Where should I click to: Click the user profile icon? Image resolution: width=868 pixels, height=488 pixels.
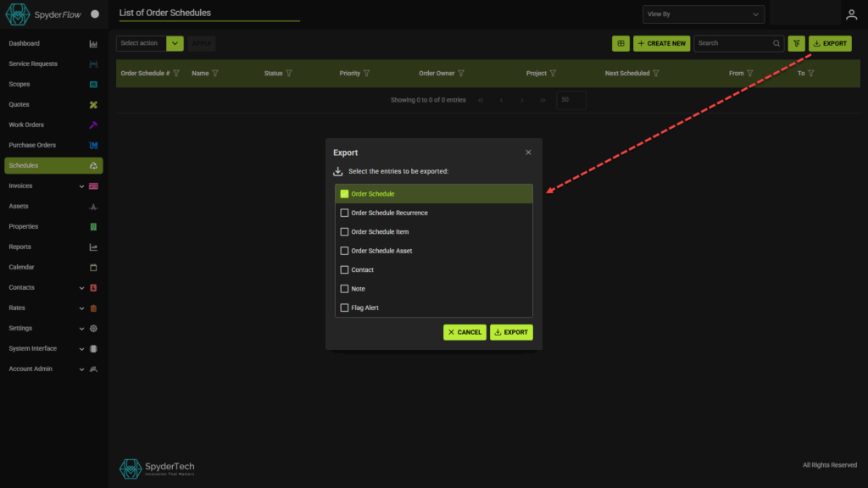click(x=852, y=14)
